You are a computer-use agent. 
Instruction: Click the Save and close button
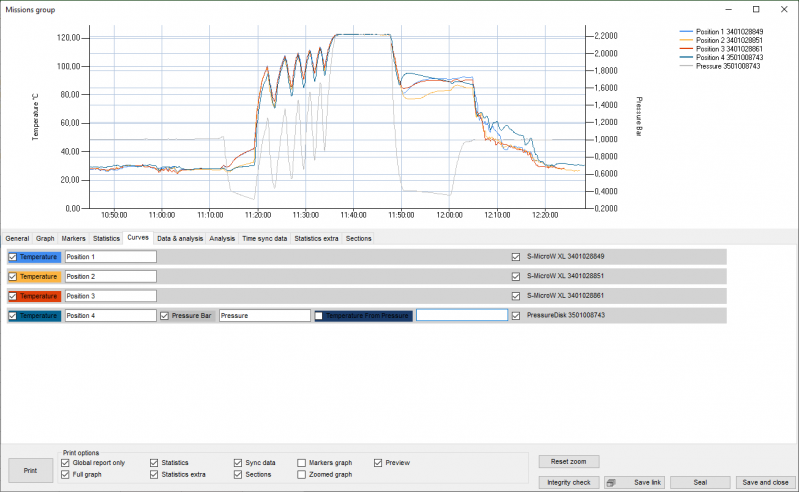[x=765, y=482]
